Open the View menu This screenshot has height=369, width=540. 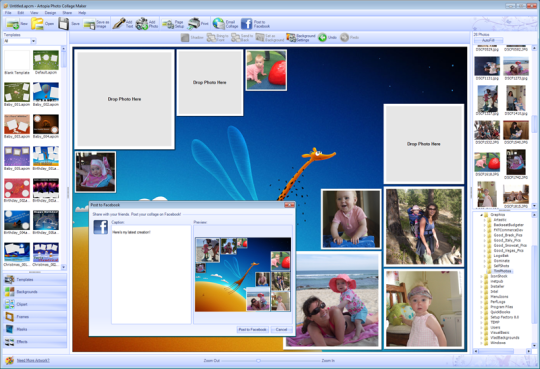[34, 13]
